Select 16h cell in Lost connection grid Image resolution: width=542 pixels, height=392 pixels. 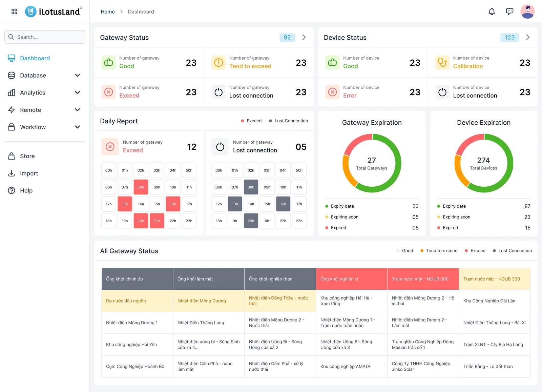click(x=283, y=204)
